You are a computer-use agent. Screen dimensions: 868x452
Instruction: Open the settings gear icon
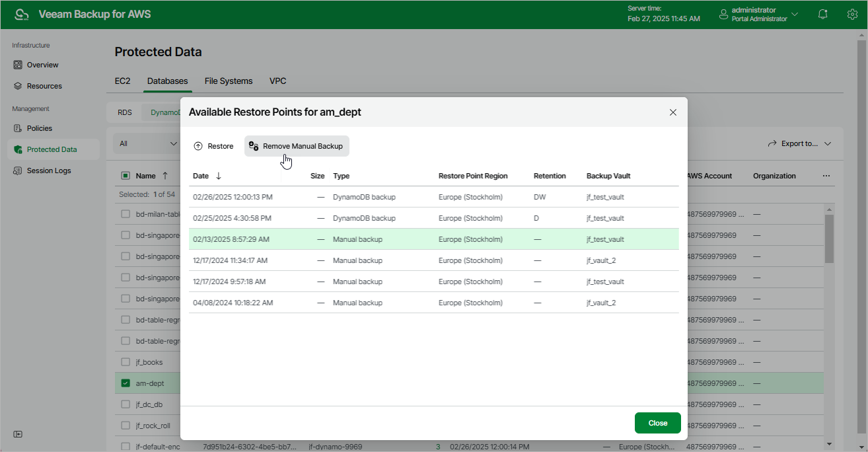[852, 14]
